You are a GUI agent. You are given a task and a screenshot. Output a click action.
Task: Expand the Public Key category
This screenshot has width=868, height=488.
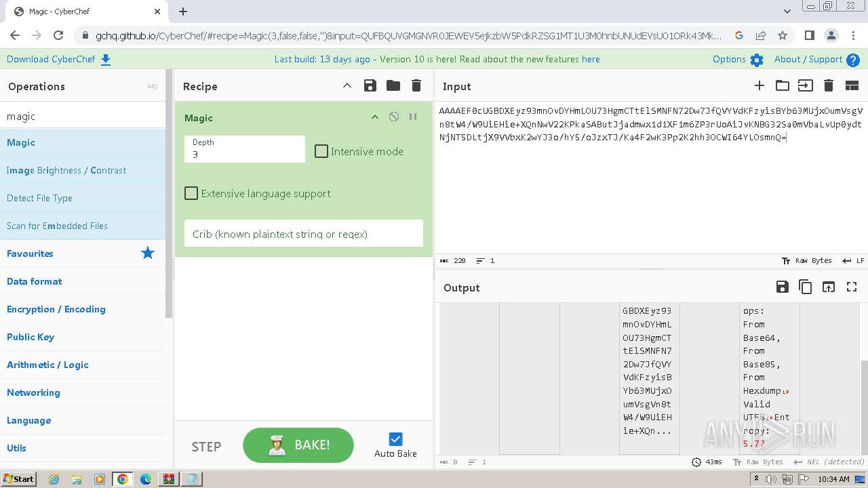pos(83,337)
